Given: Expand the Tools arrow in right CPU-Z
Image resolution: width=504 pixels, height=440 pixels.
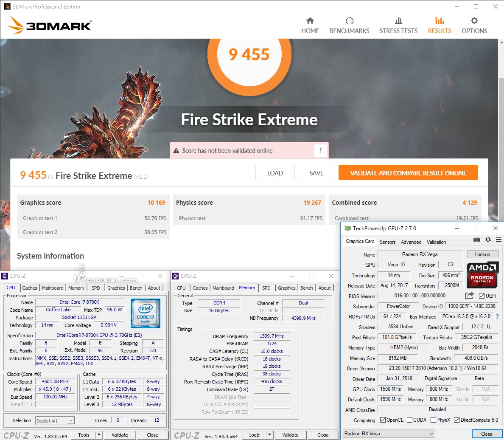Looking at the screenshot, I should click(269, 435).
